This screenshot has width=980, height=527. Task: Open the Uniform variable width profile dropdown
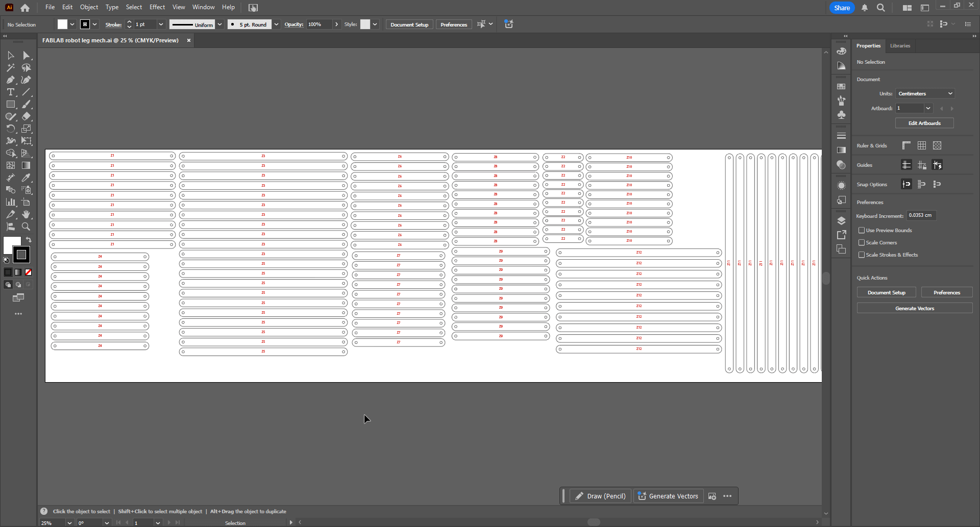point(219,24)
